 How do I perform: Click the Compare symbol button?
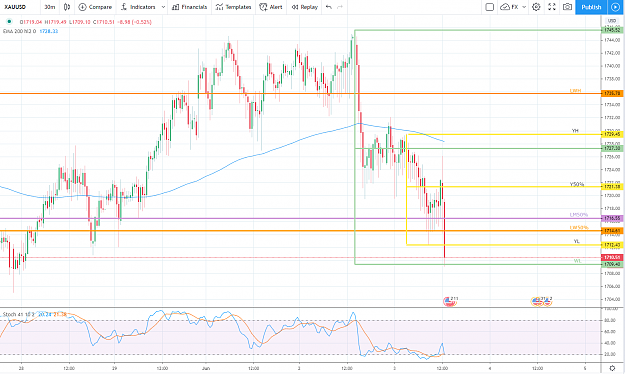coord(95,7)
